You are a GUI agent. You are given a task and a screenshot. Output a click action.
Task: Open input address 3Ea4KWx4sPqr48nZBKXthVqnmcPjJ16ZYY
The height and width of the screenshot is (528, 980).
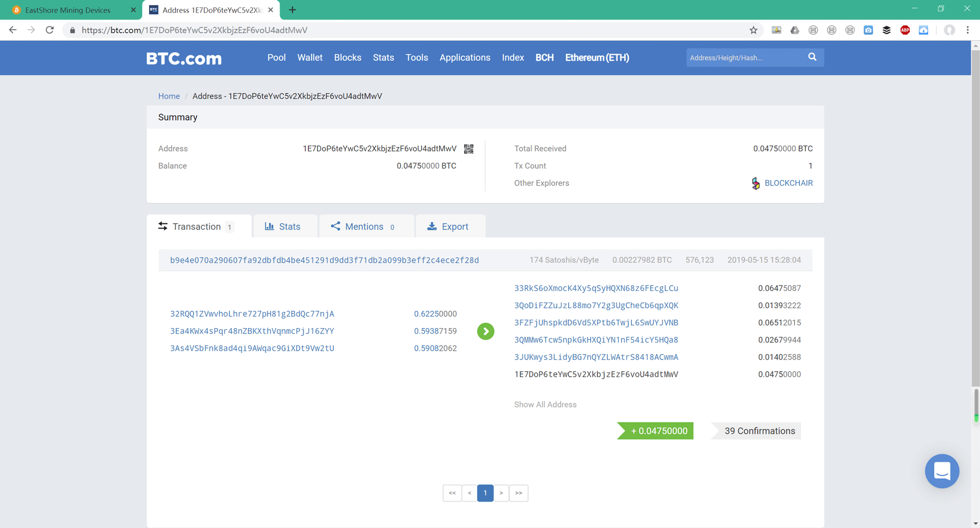pyautogui.click(x=252, y=331)
